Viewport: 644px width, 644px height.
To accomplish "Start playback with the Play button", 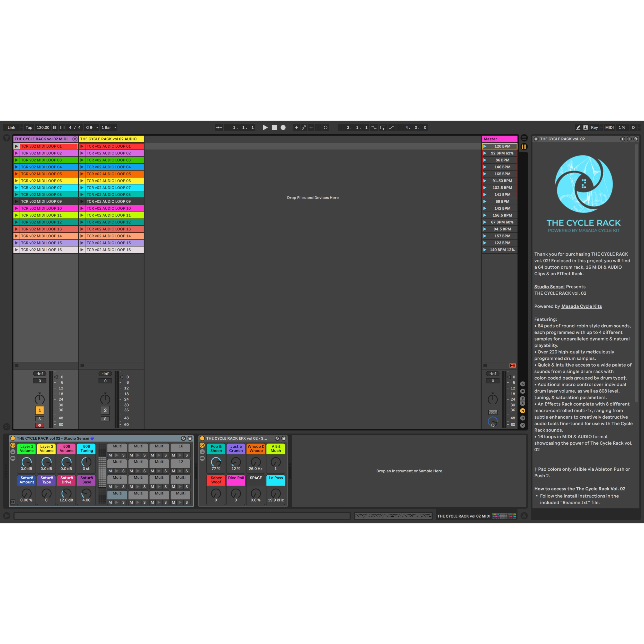I will pos(265,127).
